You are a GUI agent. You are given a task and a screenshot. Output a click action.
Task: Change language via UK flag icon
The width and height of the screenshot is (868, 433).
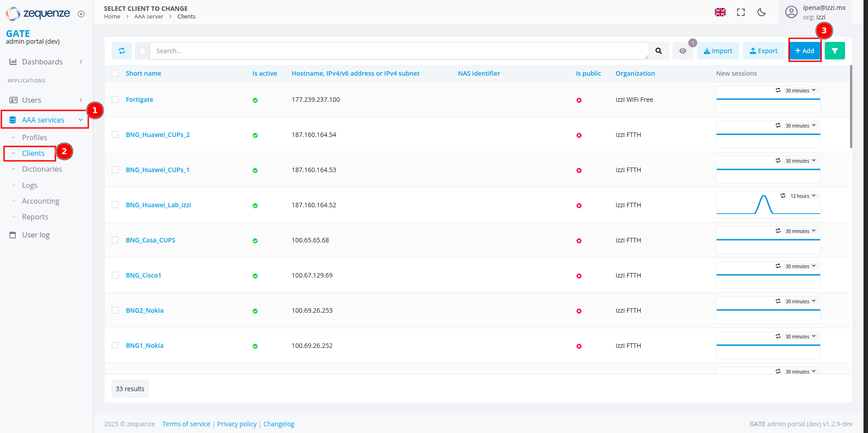[720, 12]
